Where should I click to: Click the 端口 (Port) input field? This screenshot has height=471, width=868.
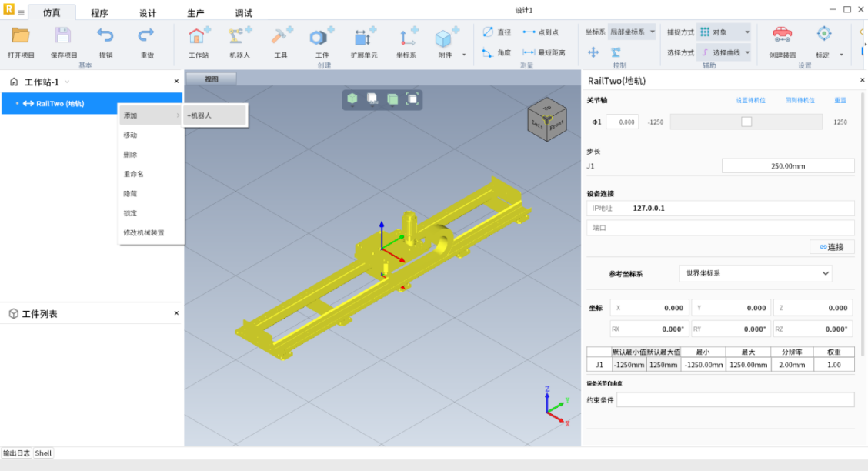point(720,228)
